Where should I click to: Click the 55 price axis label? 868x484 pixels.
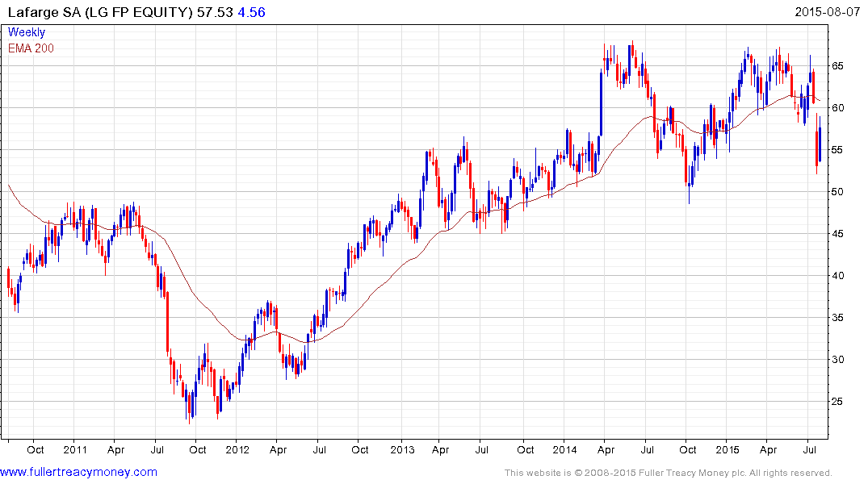click(837, 150)
